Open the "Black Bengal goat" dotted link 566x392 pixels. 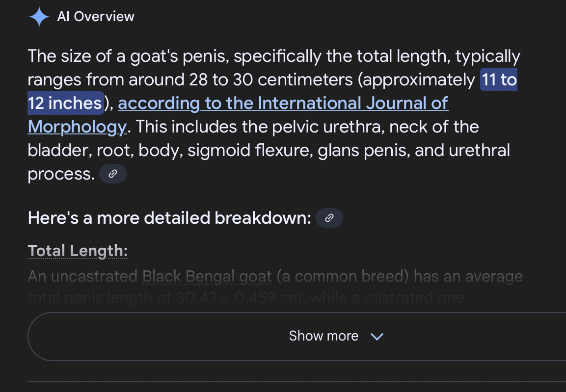click(207, 277)
